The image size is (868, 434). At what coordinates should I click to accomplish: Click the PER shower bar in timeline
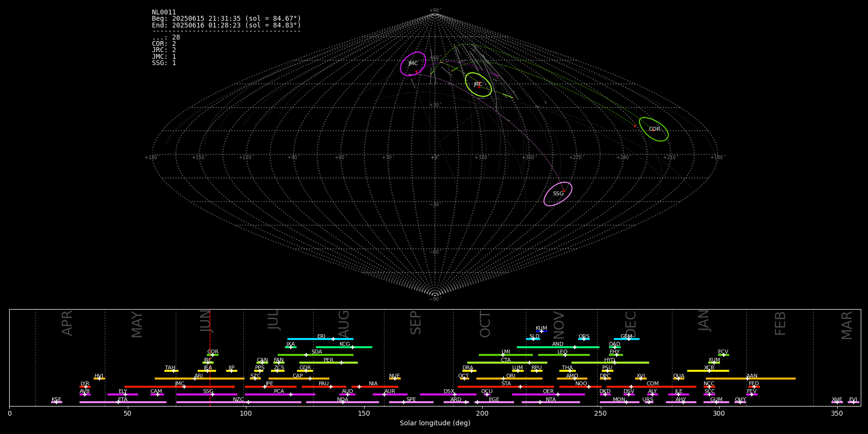pyautogui.click(x=328, y=363)
